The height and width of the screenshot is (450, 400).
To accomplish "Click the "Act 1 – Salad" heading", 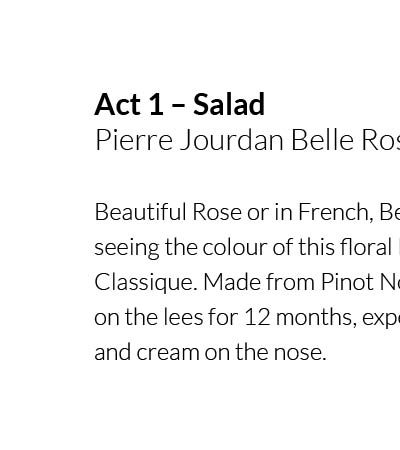I will 180,104.
